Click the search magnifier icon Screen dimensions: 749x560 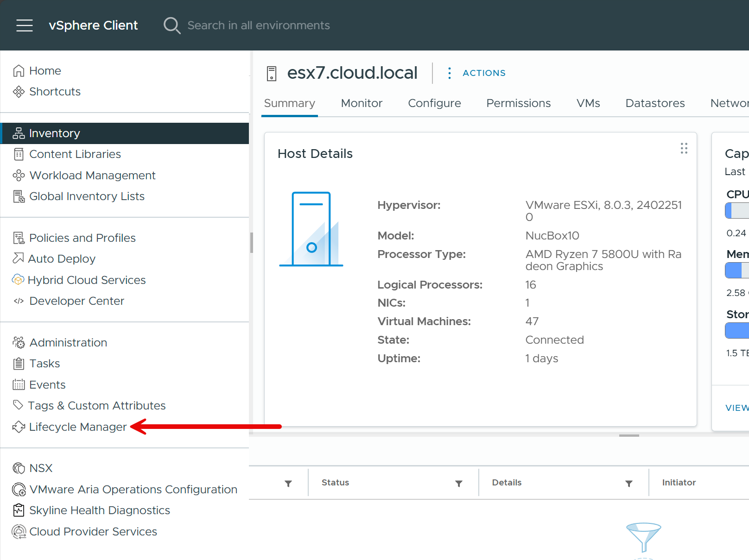171,25
